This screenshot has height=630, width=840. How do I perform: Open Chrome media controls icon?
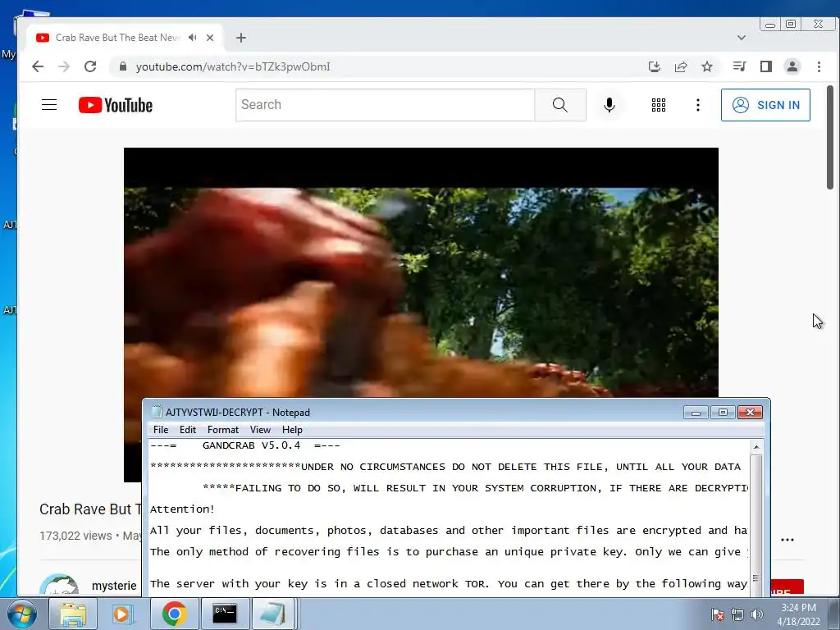(x=739, y=66)
